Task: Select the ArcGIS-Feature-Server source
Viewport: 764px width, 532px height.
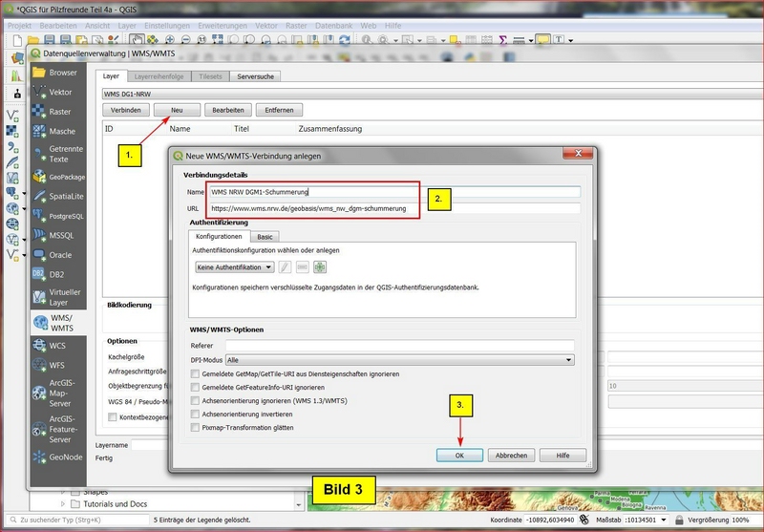Action: coord(58,429)
